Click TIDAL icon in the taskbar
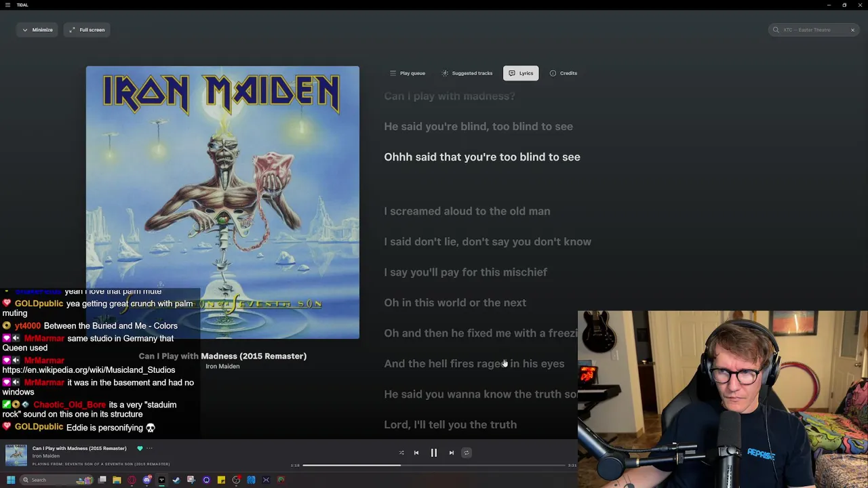The width and height of the screenshot is (868, 488). [161, 480]
